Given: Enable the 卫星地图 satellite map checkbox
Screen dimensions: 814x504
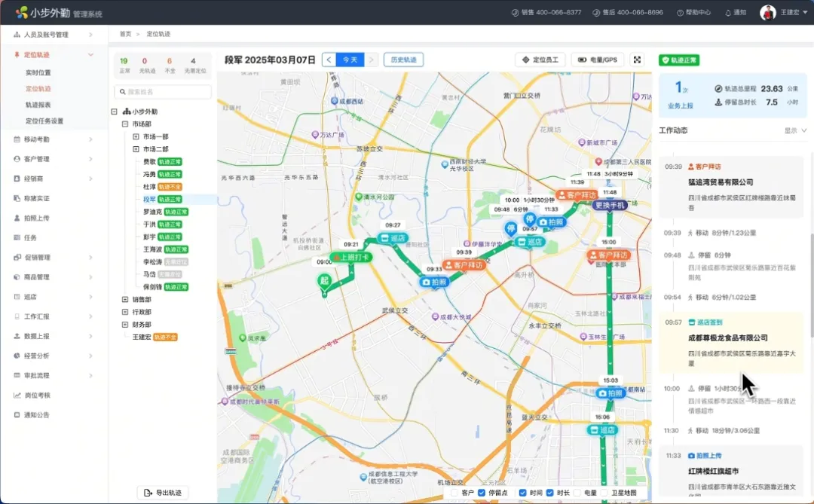Looking at the screenshot, I should pyautogui.click(x=604, y=493).
